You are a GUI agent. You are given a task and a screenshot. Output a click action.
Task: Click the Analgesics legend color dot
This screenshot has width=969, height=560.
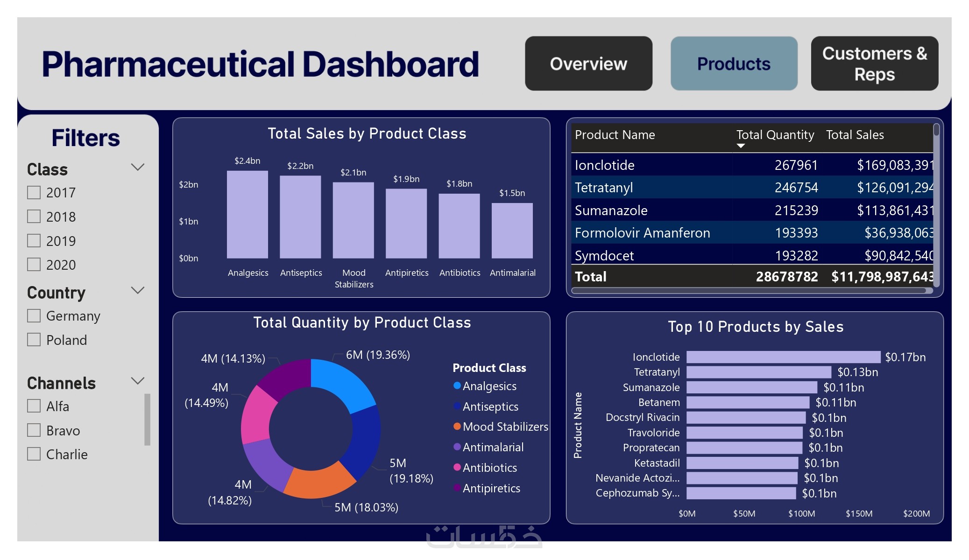457,385
